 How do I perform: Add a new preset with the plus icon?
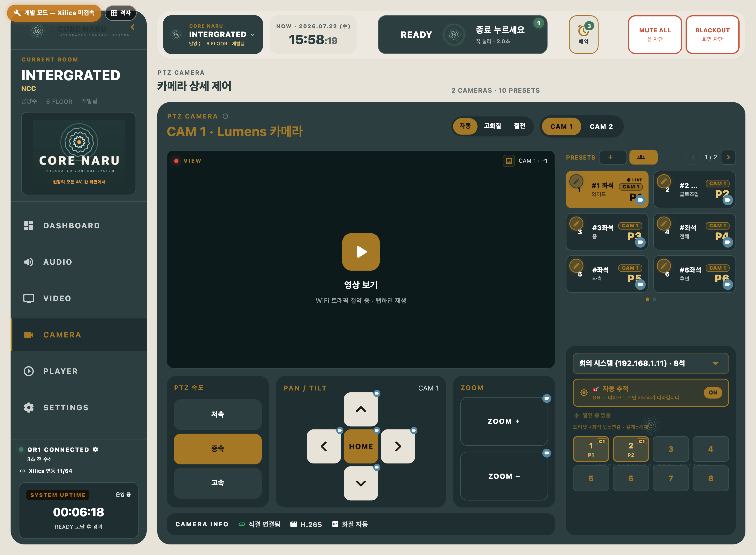click(x=613, y=157)
